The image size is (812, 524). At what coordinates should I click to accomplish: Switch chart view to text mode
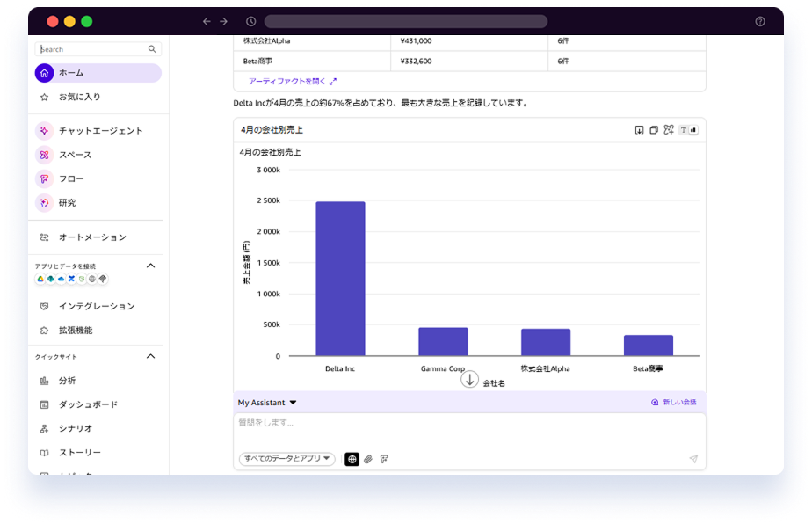pyautogui.click(x=683, y=130)
